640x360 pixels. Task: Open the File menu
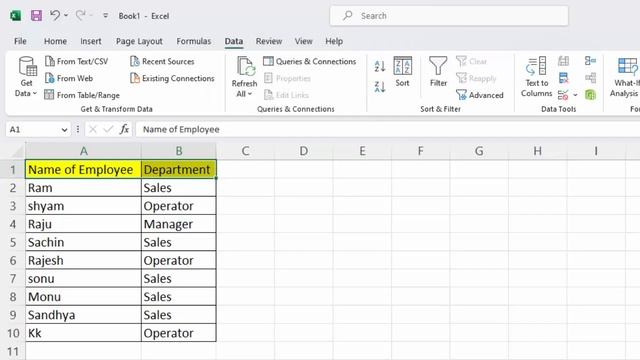point(20,41)
